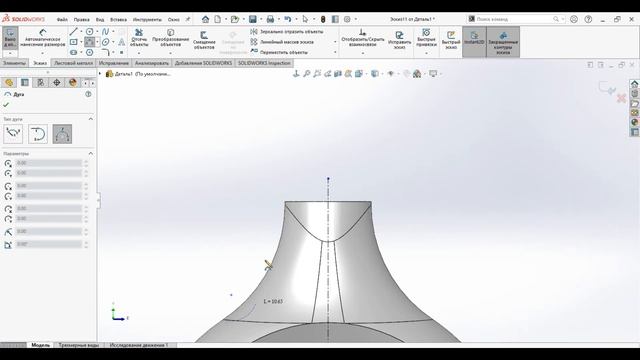Open the Вставка menu
Image resolution: width=640 pixels, height=360 pixels.
click(x=118, y=20)
